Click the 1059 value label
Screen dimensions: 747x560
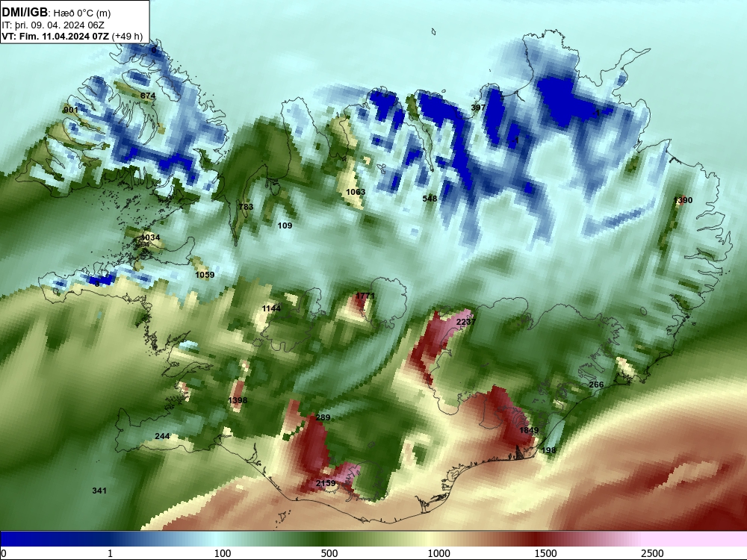click(x=205, y=275)
